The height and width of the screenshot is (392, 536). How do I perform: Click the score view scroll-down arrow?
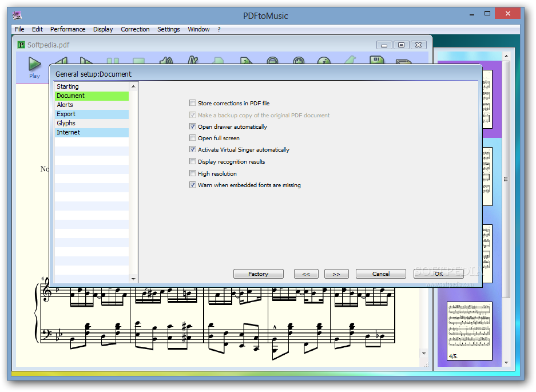424,353
